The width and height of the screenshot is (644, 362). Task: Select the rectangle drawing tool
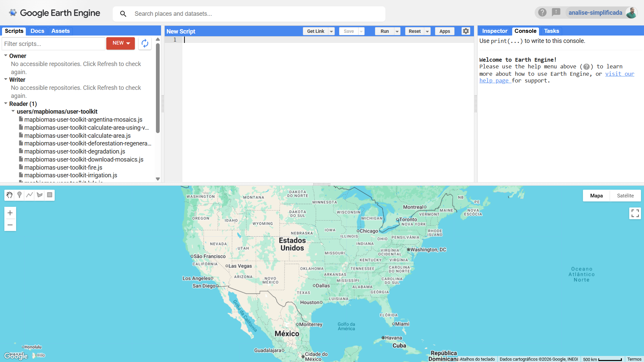(x=50, y=195)
